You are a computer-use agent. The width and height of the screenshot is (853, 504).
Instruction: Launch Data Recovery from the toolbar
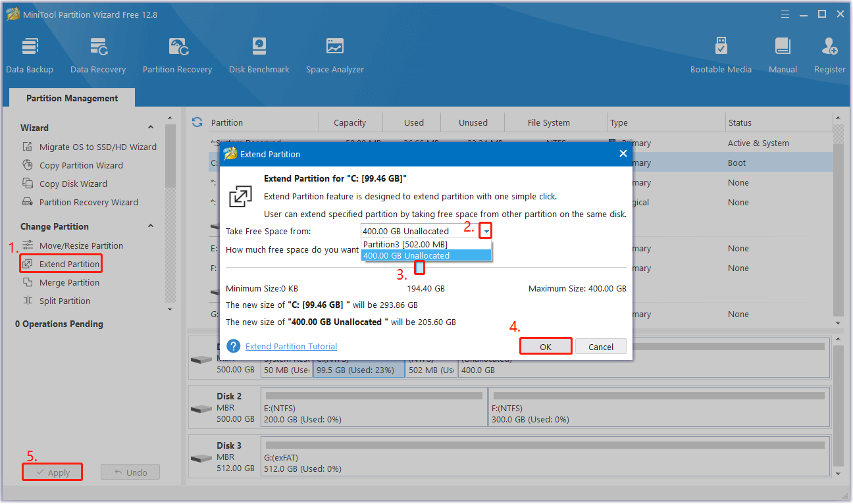point(98,55)
